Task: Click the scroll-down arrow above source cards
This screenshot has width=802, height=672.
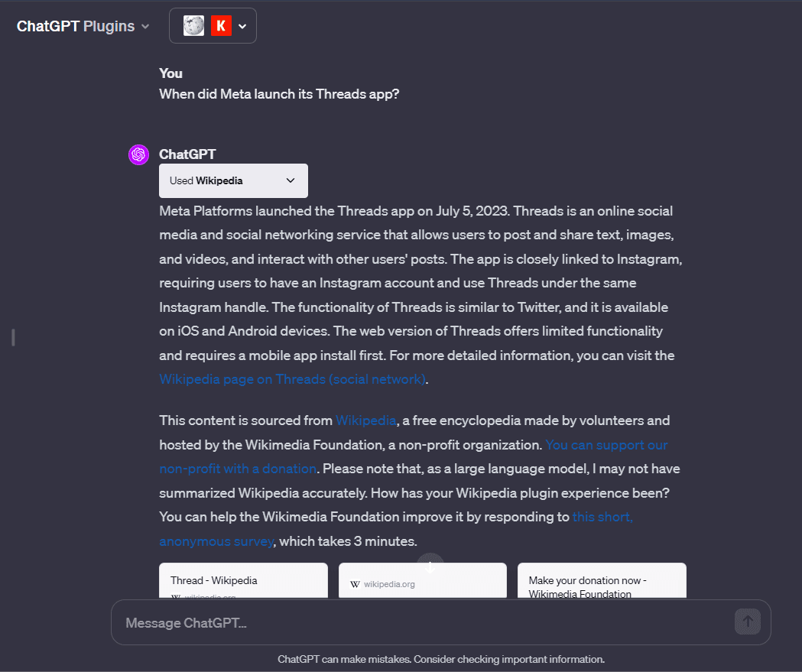Action: click(x=430, y=566)
